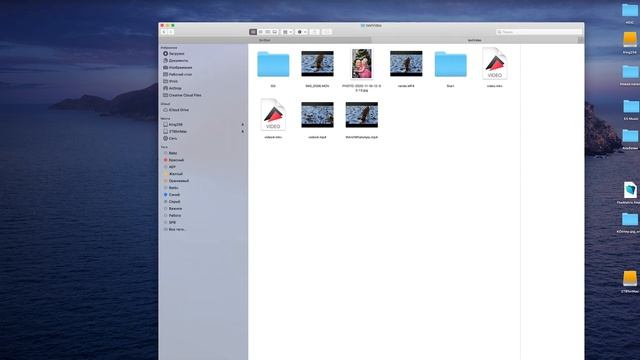This screenshot has width=640, height=360.
Task: Select the PHOTO-2020 jpg image thumbnail
Action: coord(362,64)
